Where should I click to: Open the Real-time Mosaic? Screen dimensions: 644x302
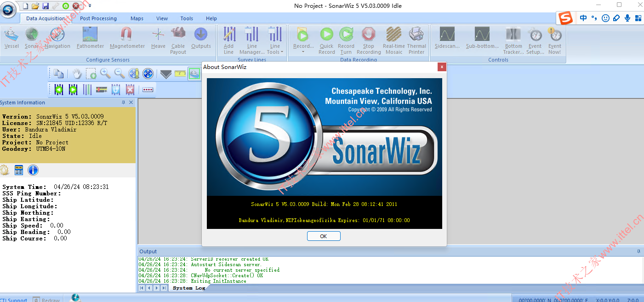point(394,40)
